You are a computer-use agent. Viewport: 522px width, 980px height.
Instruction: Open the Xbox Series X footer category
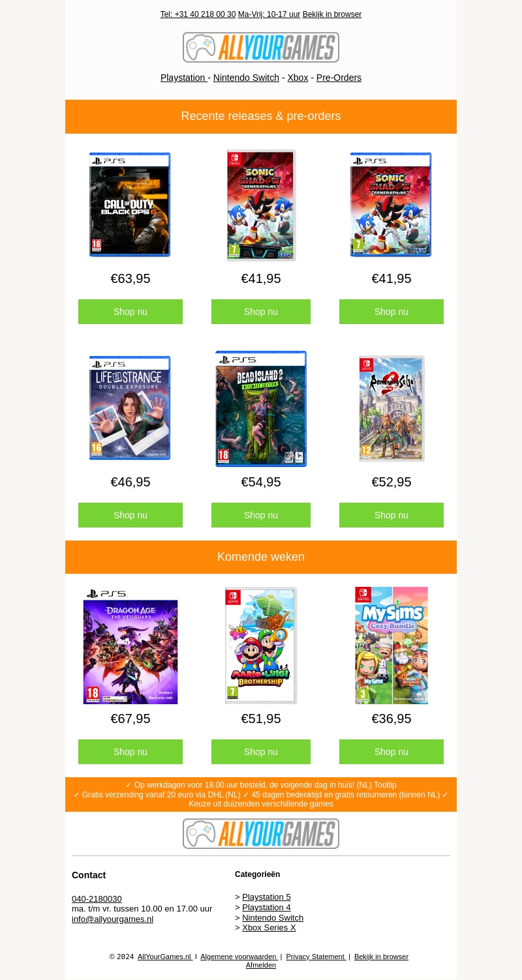pyautogui.click(x=269, y=928)
